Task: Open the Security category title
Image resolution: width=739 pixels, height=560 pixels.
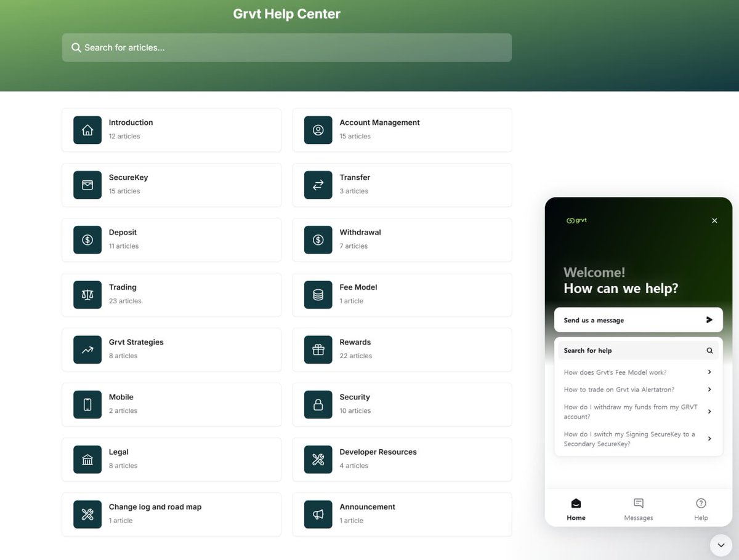Action: point(355,397)
